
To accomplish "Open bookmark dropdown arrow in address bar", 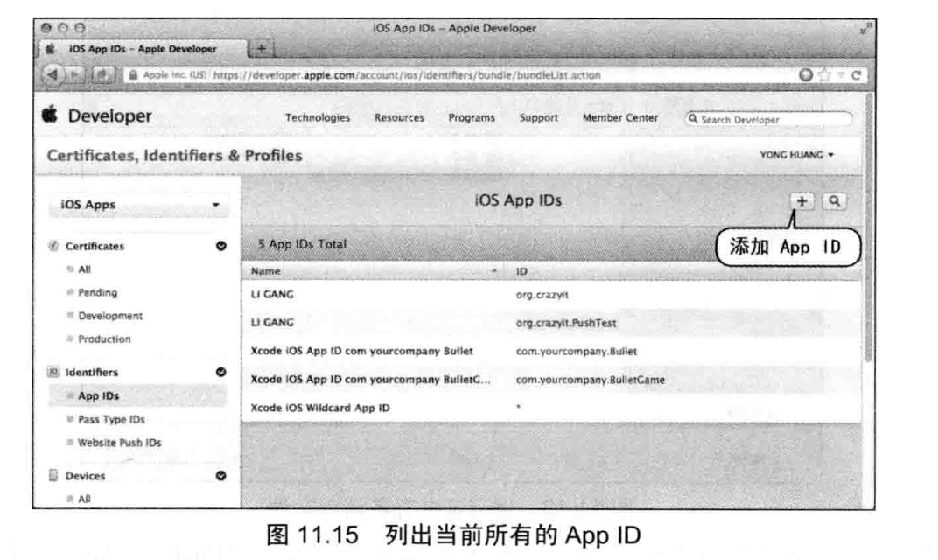I will click(x=841, y=74).
